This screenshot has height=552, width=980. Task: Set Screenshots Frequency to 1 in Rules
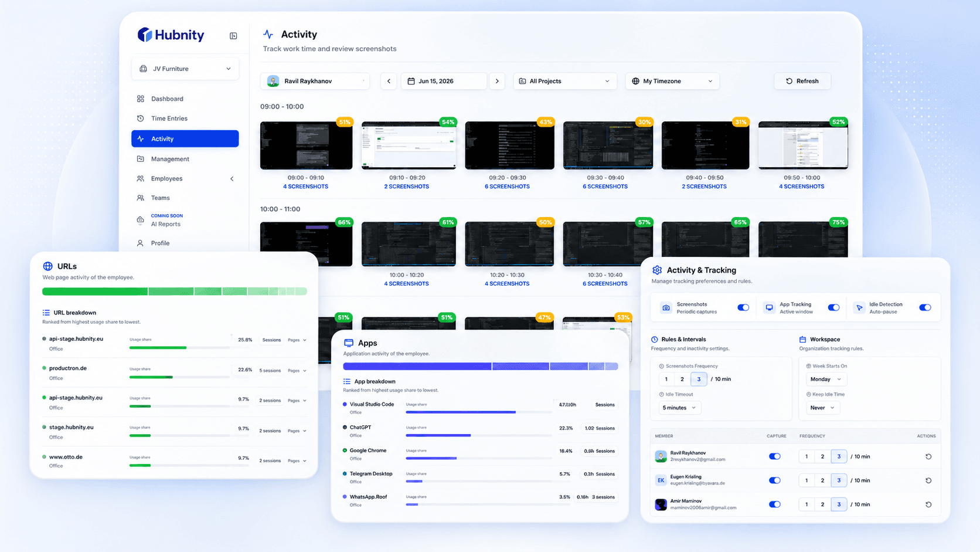click(666, 379)
